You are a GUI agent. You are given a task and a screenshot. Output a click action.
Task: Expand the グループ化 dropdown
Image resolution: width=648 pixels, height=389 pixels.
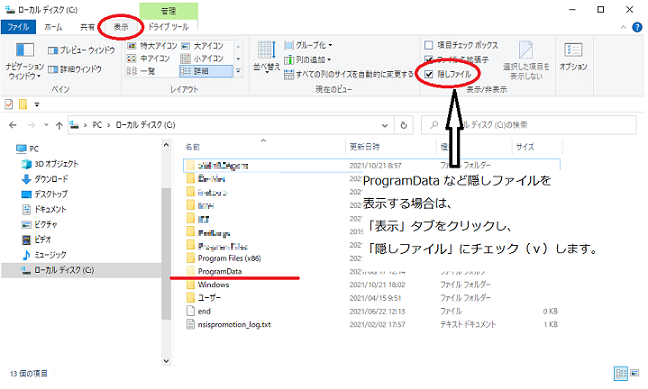point(308,45)
